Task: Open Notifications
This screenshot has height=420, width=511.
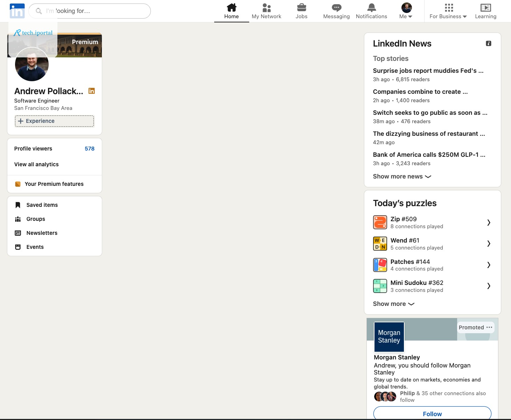Action: [371, 11]
